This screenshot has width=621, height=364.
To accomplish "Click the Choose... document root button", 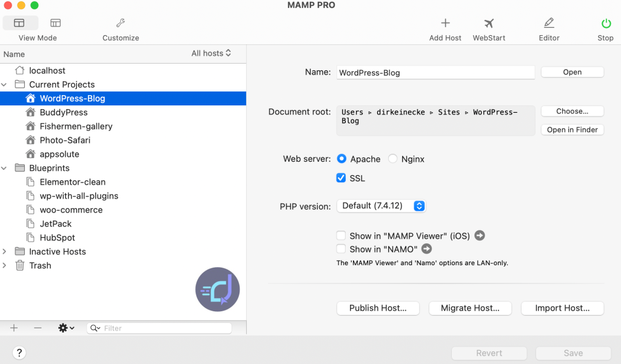I will coord(572,111).
